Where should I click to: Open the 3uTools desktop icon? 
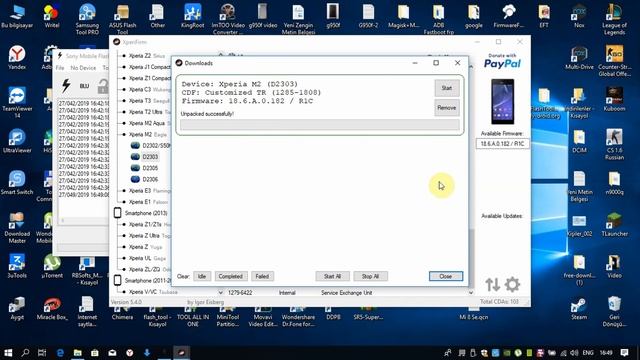click(x=17, y=266)
